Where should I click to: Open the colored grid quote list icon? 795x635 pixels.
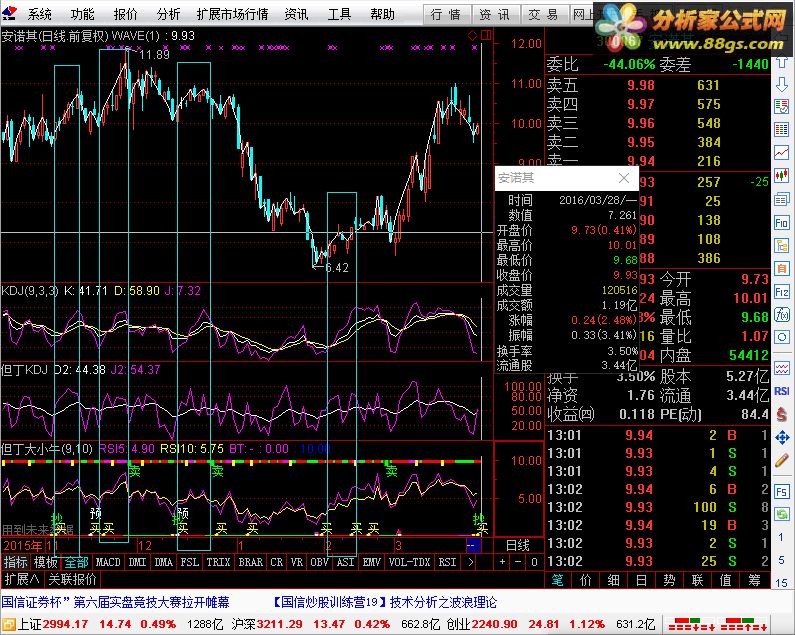(x=781, y=129)
